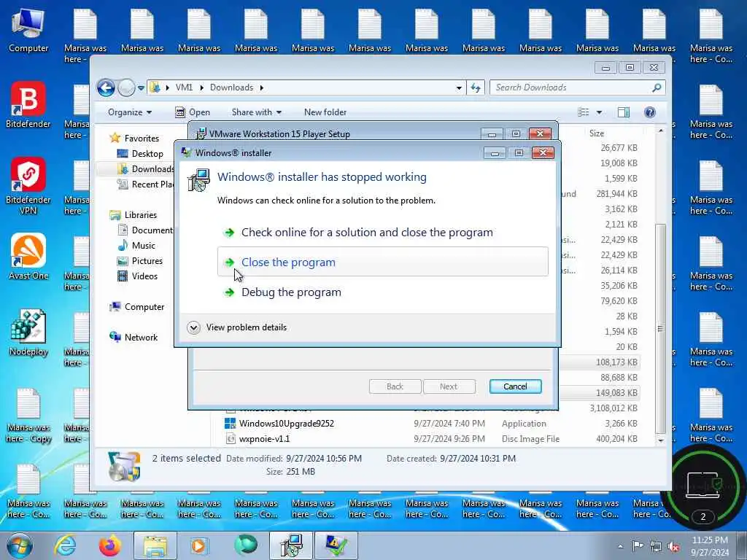
Task: Click the Show desktop strip
Action: [742, 545]
